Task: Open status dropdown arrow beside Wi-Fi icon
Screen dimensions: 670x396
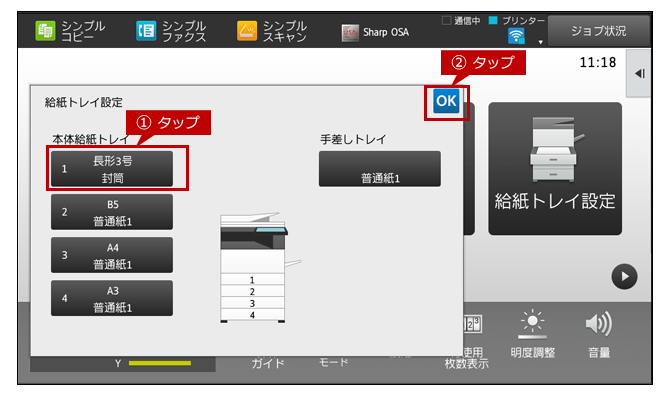Action: click(541, 42)
